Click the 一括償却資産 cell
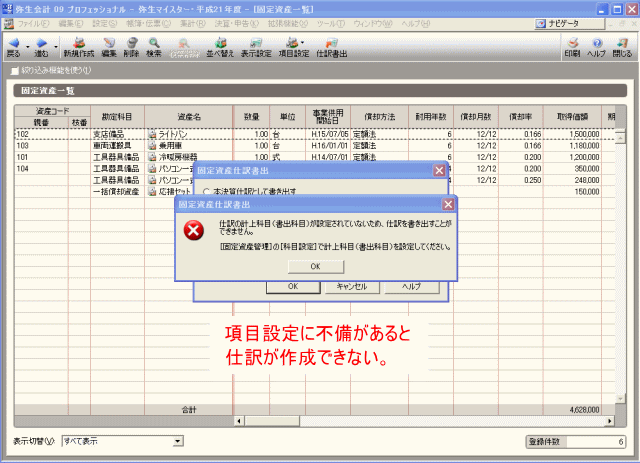The width and height of the screenshot is (640, 463). click(x=117, y=191)
